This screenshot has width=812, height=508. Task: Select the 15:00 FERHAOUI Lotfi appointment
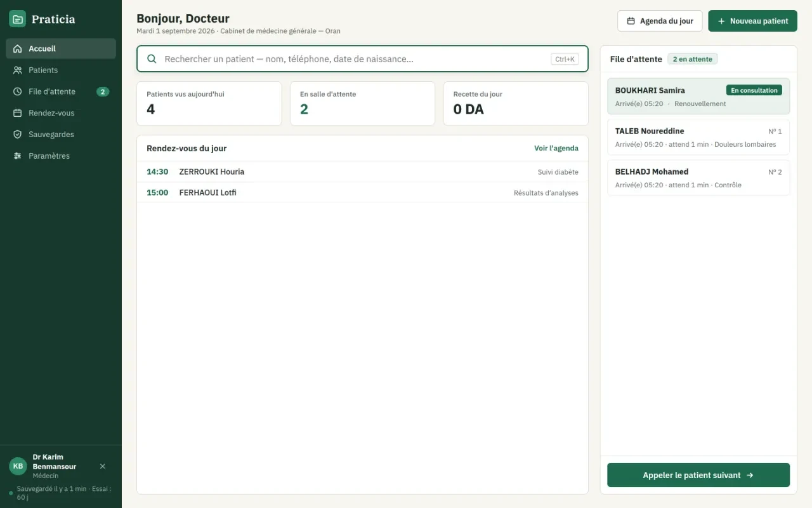[362, 193]
